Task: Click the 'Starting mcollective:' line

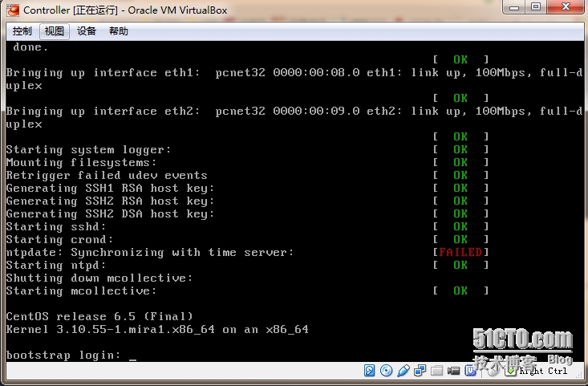Action: 81,291
